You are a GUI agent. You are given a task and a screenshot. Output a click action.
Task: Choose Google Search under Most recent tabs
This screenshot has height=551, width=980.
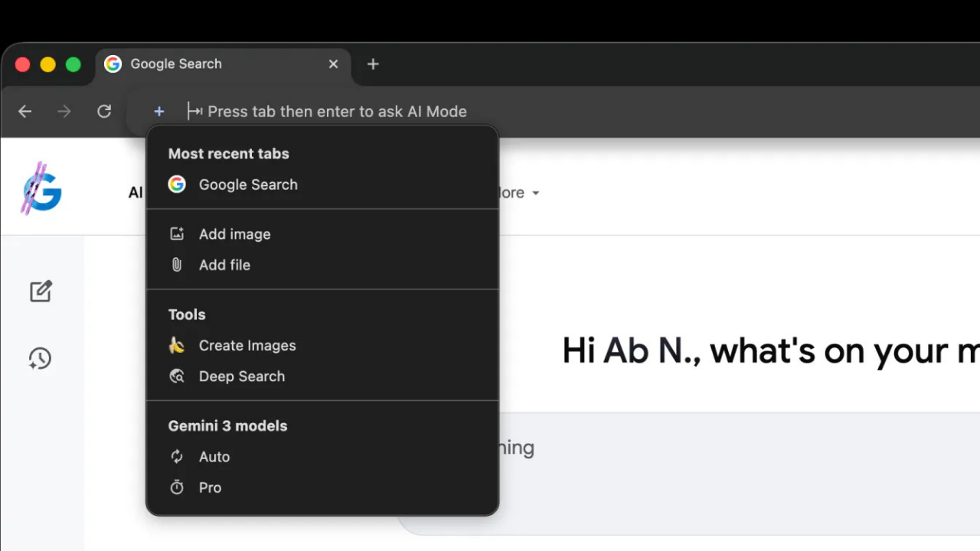(247, 184)
